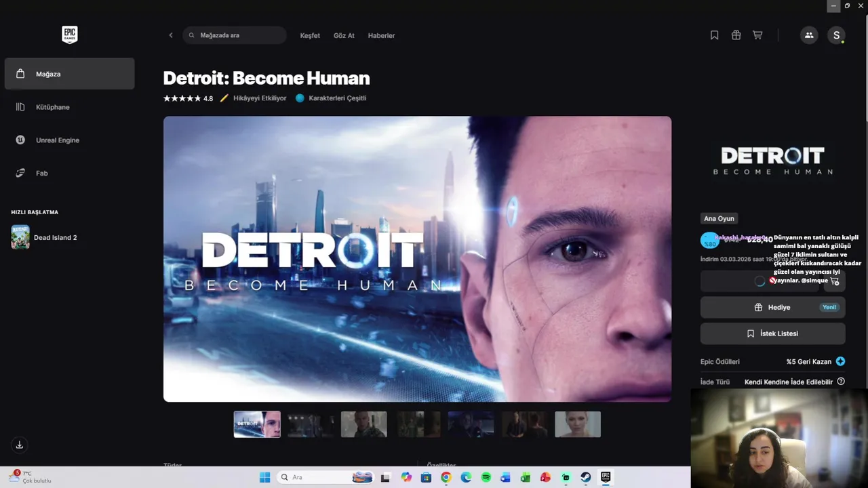Open the İade Türü help question icon

[841, 382]
